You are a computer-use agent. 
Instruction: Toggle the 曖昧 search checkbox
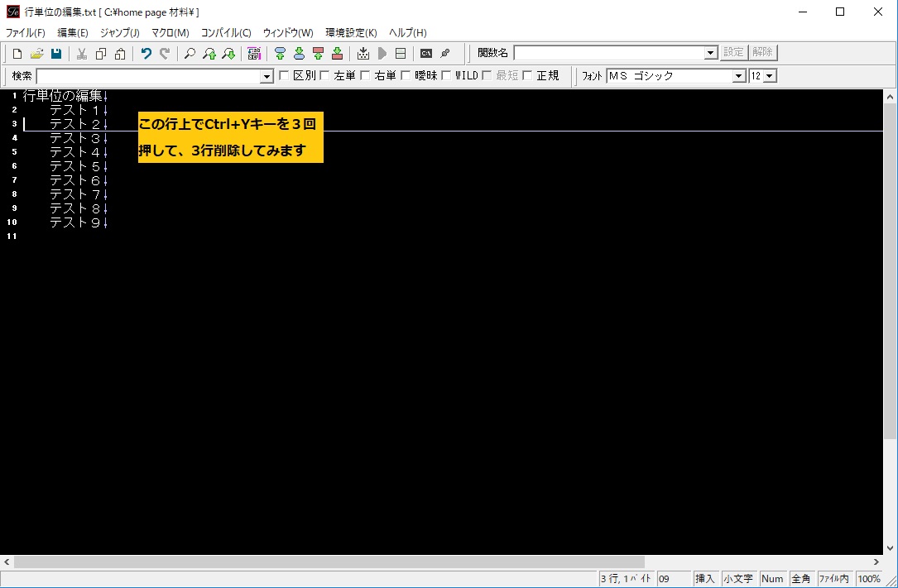406,76
